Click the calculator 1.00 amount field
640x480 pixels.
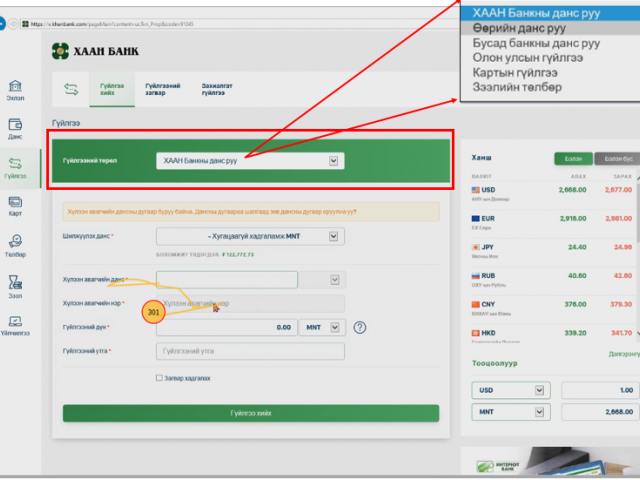pyautogui.click(x=600, y=390)
